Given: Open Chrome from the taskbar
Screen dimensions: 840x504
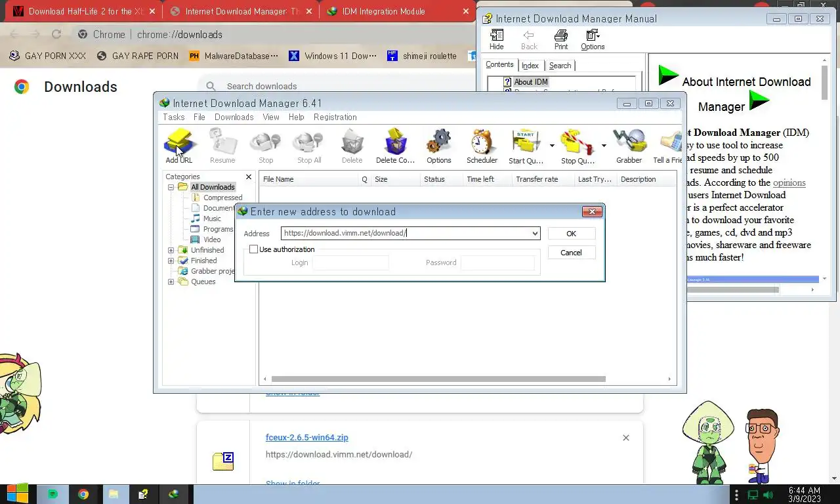Looking at the screenshot, I should (83, 494).
